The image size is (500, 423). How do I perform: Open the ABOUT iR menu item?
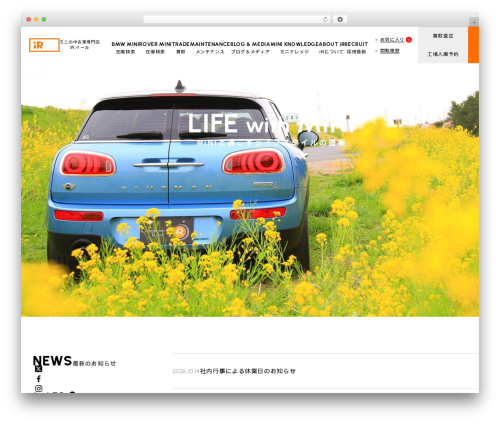331,48
